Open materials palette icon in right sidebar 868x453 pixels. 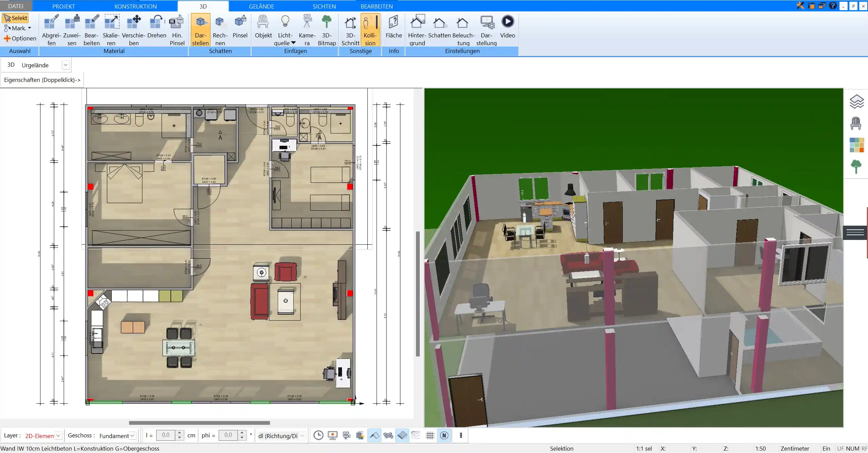(x=856, y=145)
